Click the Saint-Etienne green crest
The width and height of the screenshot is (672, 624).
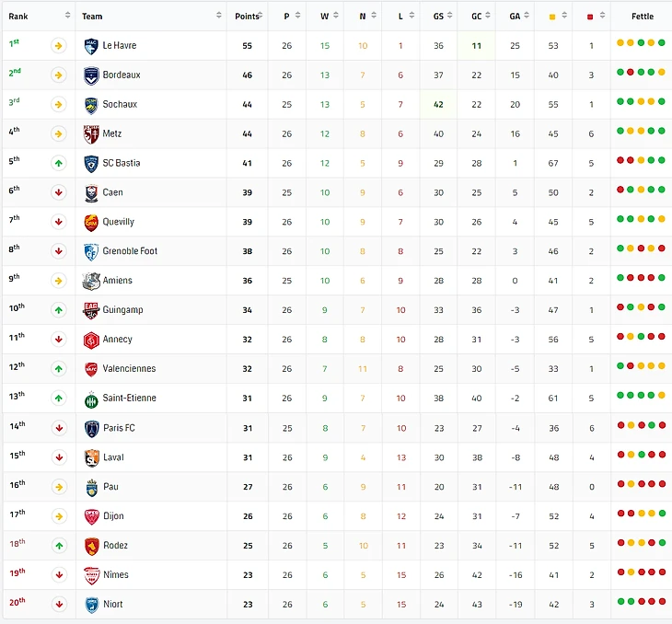tap(91, 399)
